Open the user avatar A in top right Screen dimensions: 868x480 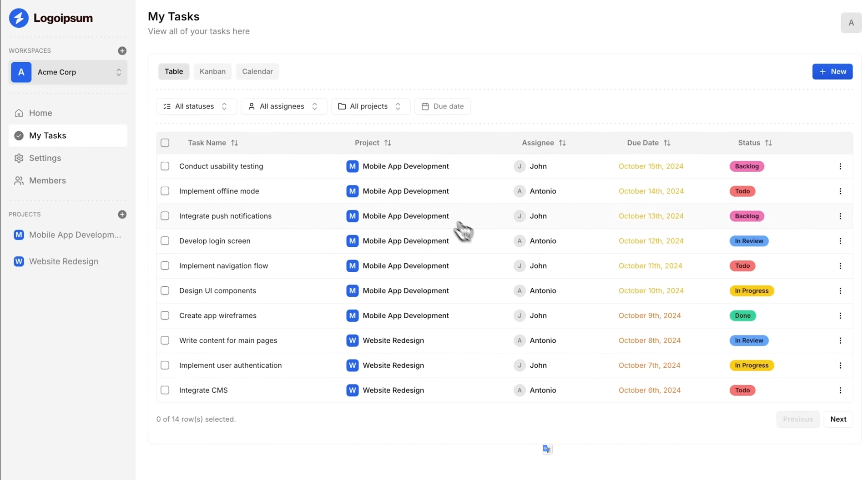pyautogui.click(x=851, y=23)
